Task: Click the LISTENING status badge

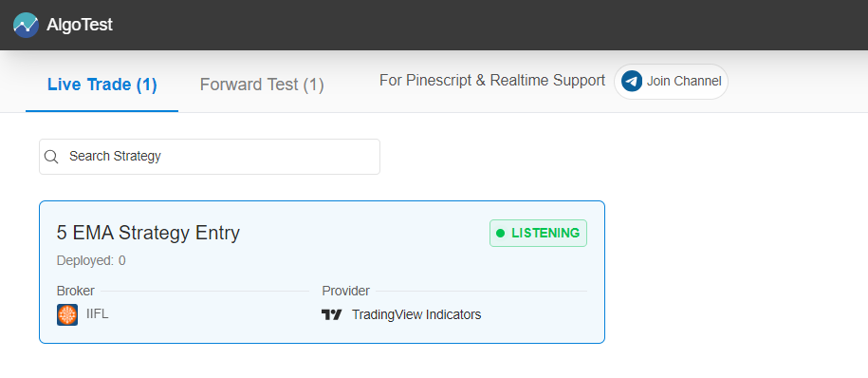Action: click(538, 234)
